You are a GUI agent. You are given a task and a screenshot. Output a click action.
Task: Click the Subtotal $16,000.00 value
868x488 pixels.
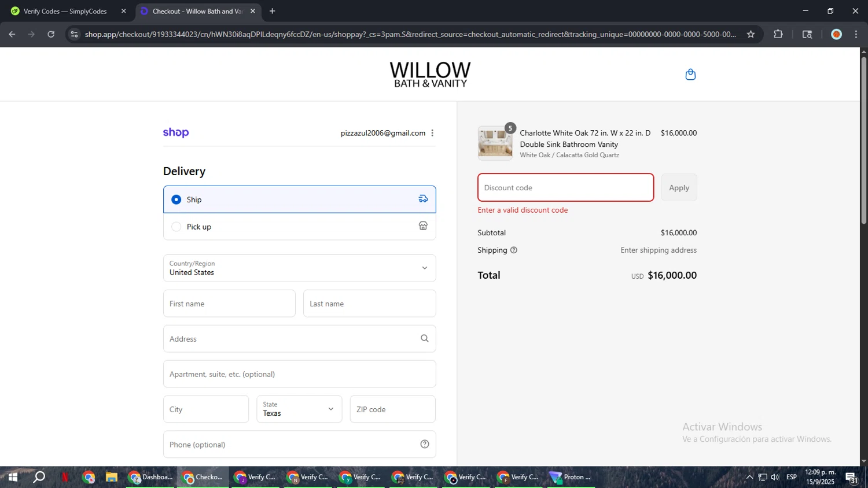(x=679, y=233)
